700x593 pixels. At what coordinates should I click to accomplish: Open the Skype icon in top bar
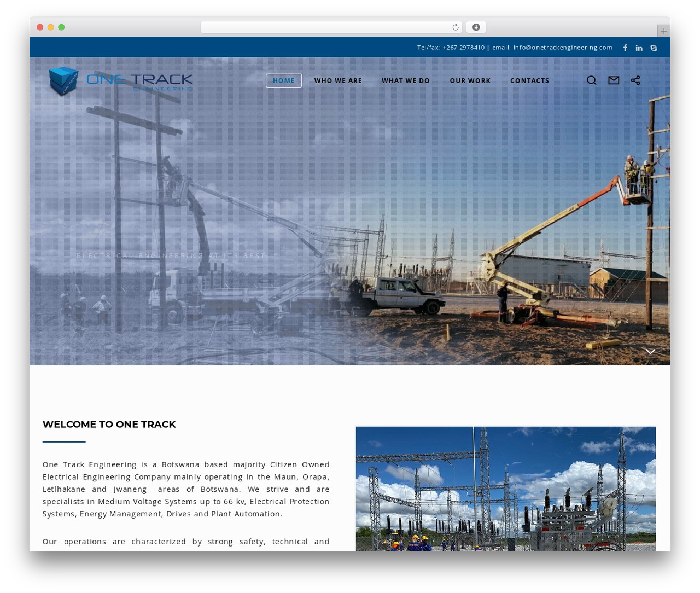(654, 48)
